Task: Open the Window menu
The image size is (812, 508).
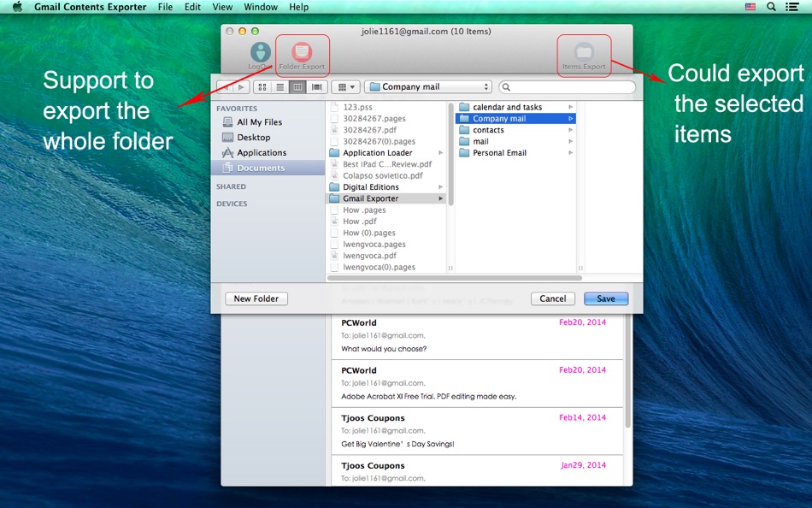Action: click(261, 7)
